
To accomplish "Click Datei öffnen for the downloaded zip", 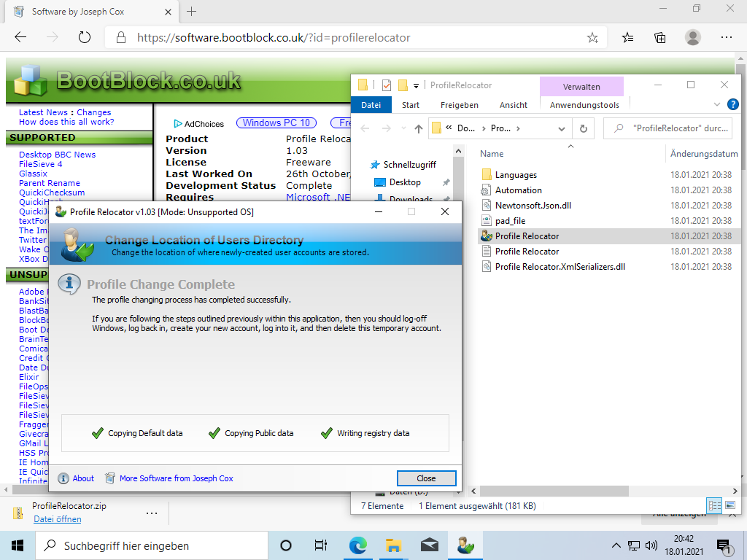I will [57, 519].
